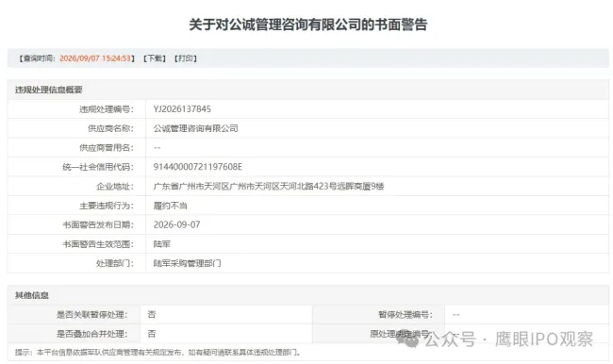
Task: Click the 打印 print link
Action: coord(185,58)
